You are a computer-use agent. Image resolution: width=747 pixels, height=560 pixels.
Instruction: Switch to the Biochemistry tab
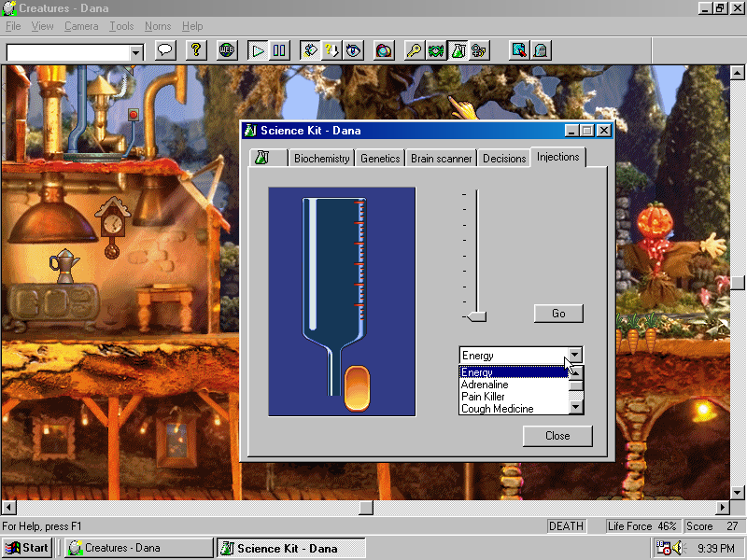tap(321, 159)
